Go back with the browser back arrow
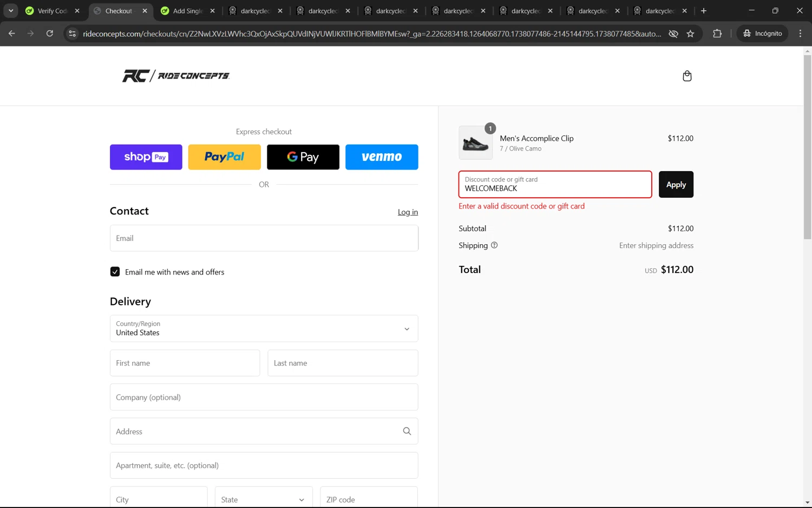 (12, 34)
